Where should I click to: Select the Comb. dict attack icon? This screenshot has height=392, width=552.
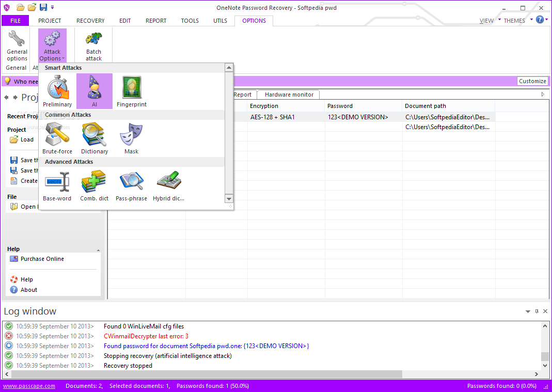click(94, 185)
